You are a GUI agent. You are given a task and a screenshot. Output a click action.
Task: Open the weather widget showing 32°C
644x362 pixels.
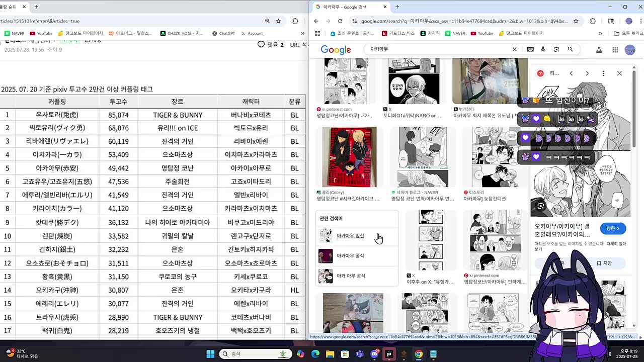22,353
